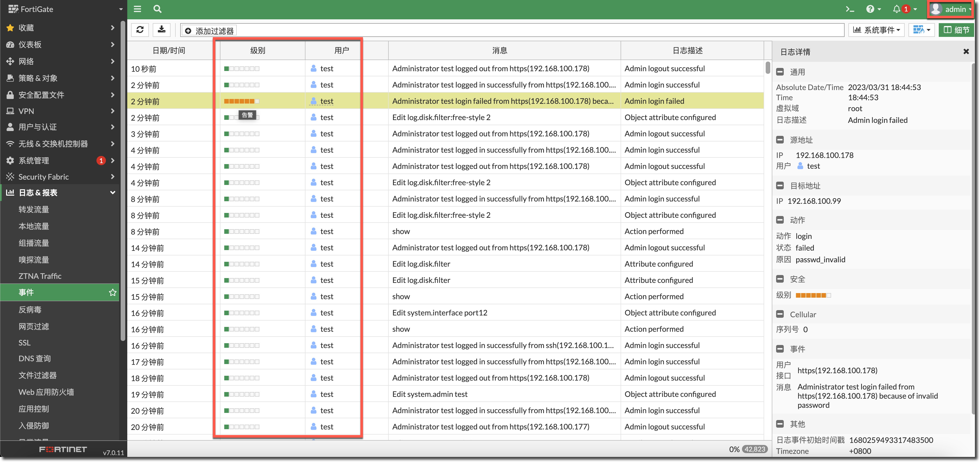Click the notification bell icon
Viewport: 980px width, 462px height.
click(x=897, y=9)
